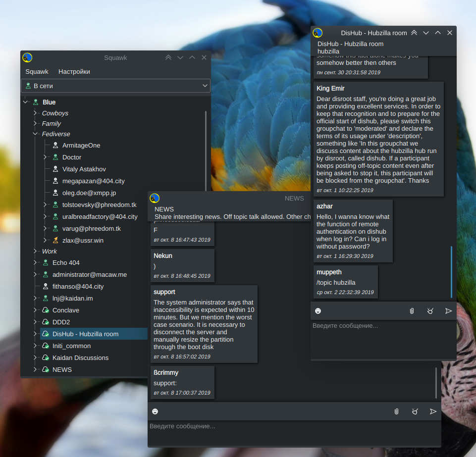Click clear-message broom icon in NEWS chat
Screen dimensions: 476x457
tap(415, 411)
